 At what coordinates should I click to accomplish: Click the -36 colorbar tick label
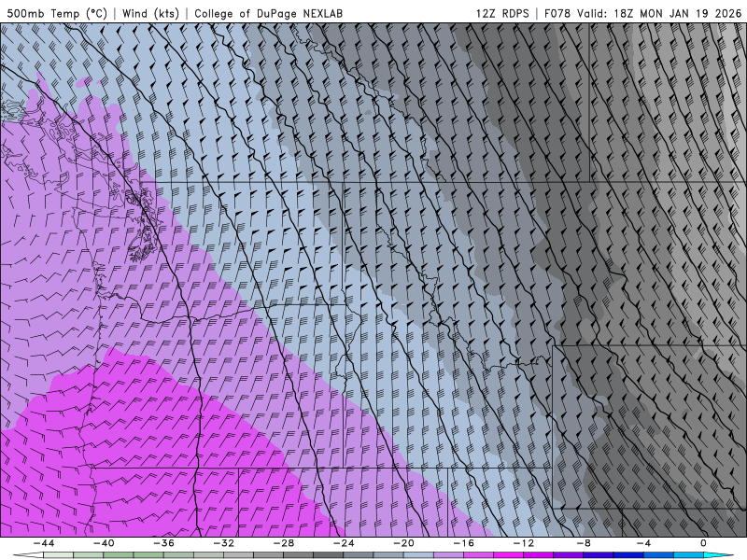(163, 543)
